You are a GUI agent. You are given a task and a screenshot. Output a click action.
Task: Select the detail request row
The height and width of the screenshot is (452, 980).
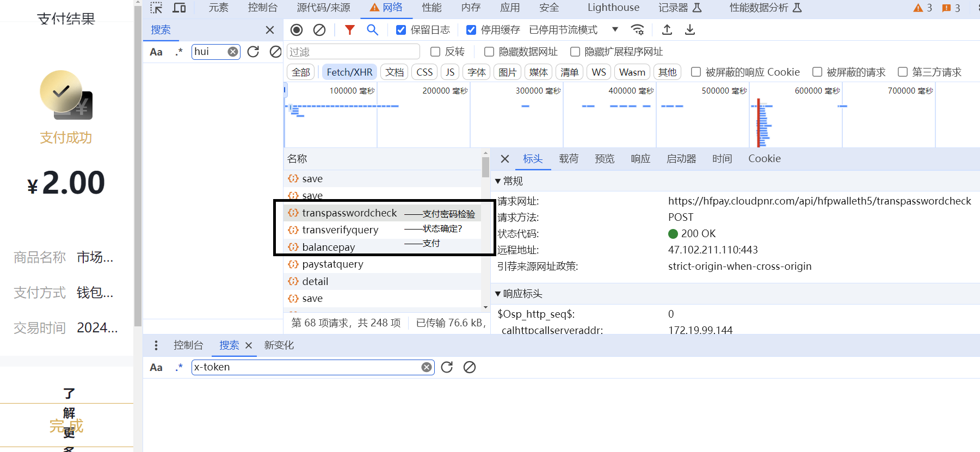pos(382,282)
